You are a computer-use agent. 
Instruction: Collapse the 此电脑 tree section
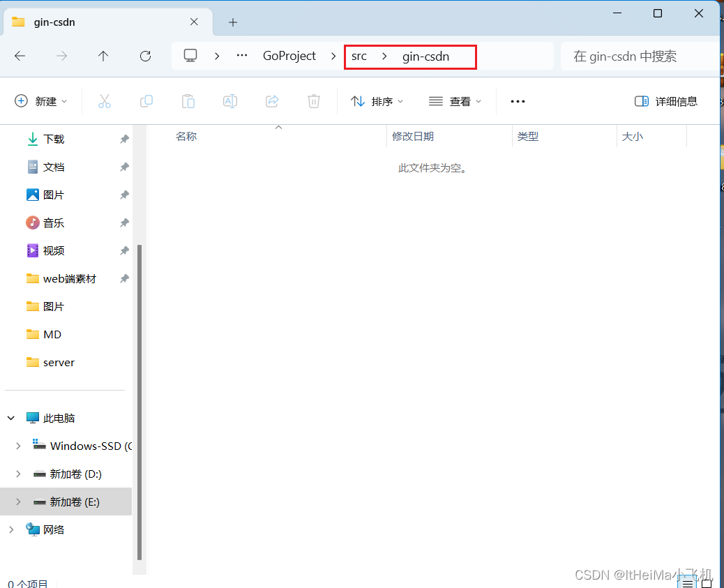[10, 418]
